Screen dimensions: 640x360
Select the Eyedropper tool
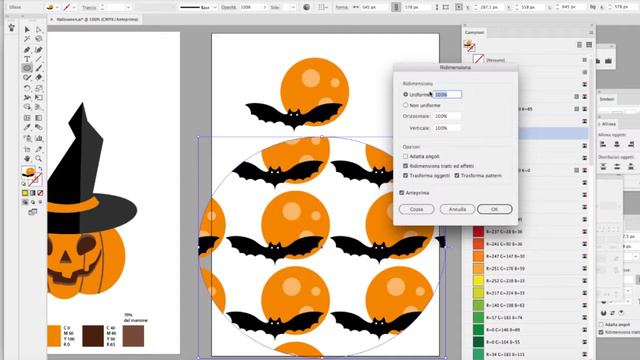[x=27, y=127]
